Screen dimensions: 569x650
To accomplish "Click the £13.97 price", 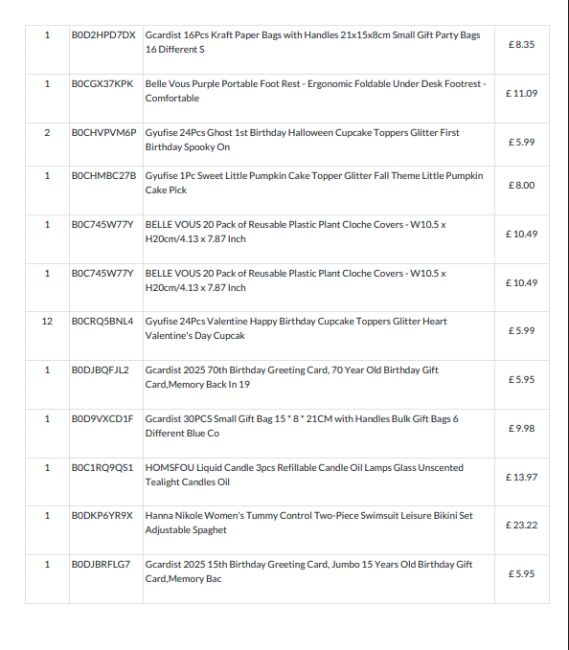I will (x=521, y=477).
